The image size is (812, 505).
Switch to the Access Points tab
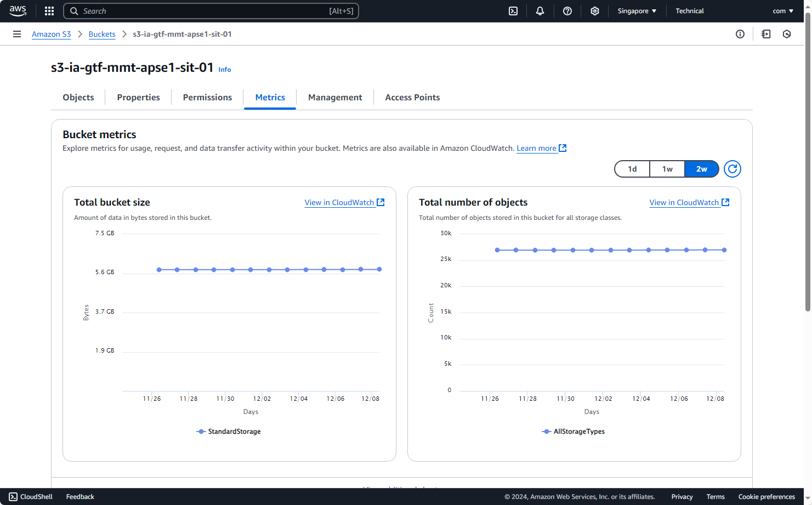point(412,97)
